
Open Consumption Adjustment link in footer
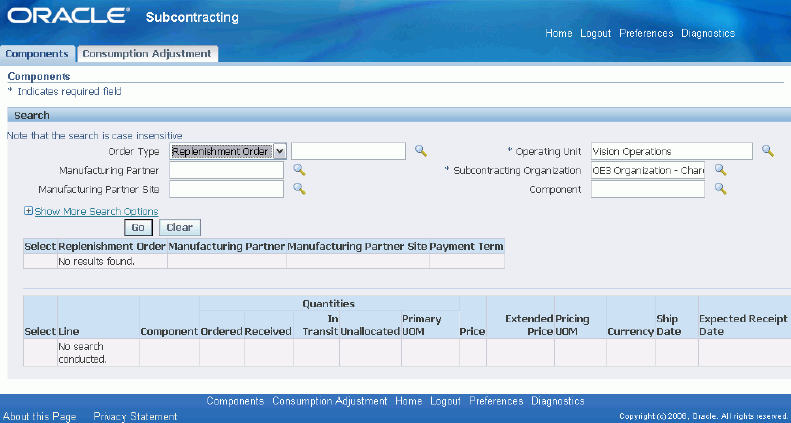(329, 401)
